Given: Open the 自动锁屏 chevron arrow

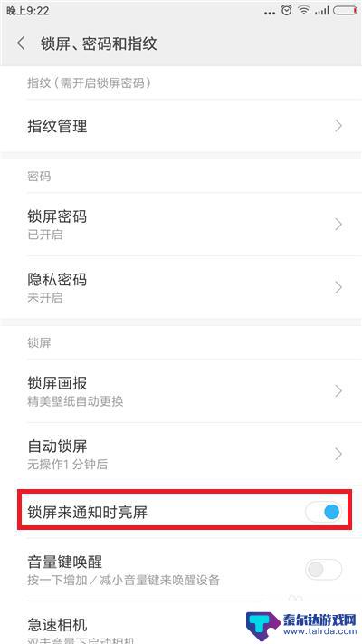Looking at the screenshot, I should tap(338, 454).
